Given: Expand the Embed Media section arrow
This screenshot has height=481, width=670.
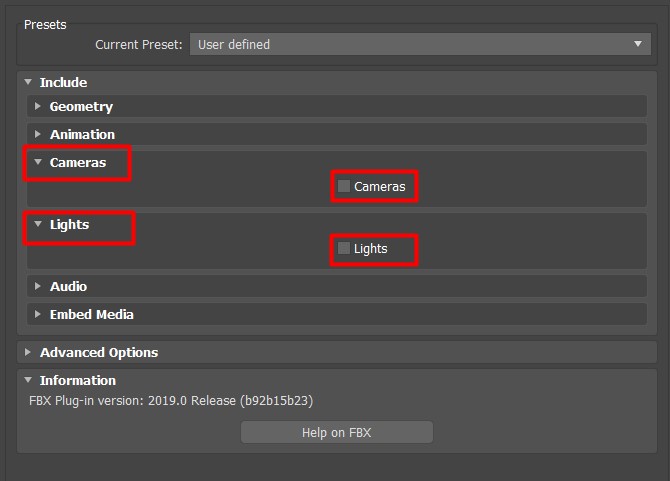Looking at the screenshot, I should point(38,314).
